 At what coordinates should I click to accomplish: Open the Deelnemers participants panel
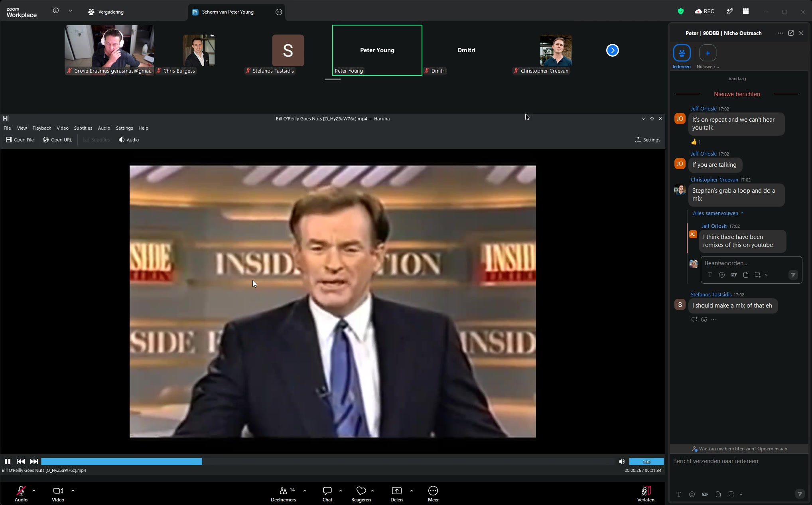(284, 494)
